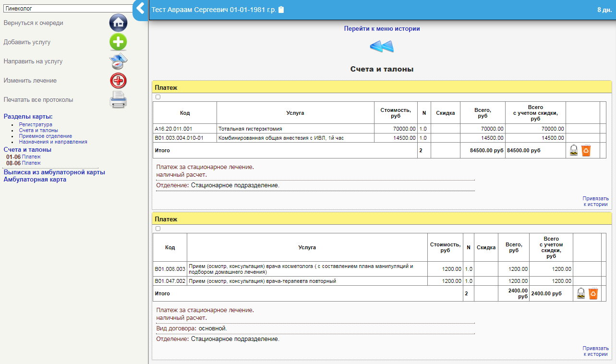Click the printer icon to print protocols
Image resolution: width=616 pixels, height=364 pixels.
coord(118,99)
